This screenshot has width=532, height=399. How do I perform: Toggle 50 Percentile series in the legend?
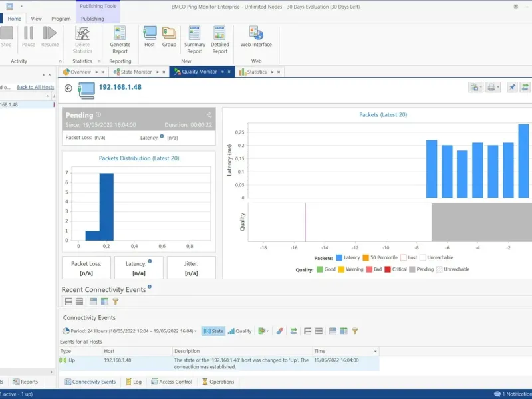pos(380,258)
